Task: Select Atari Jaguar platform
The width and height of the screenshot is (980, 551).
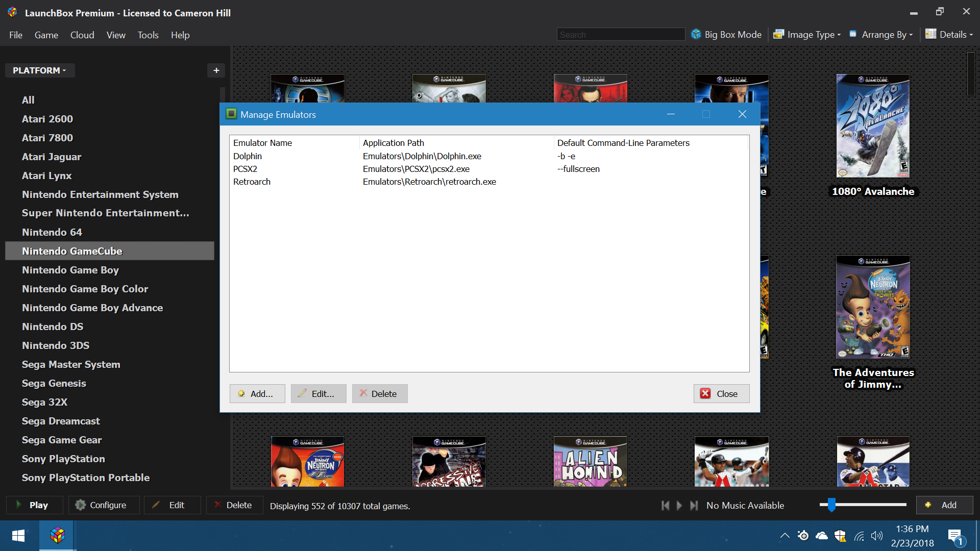Action: (110, 157)
